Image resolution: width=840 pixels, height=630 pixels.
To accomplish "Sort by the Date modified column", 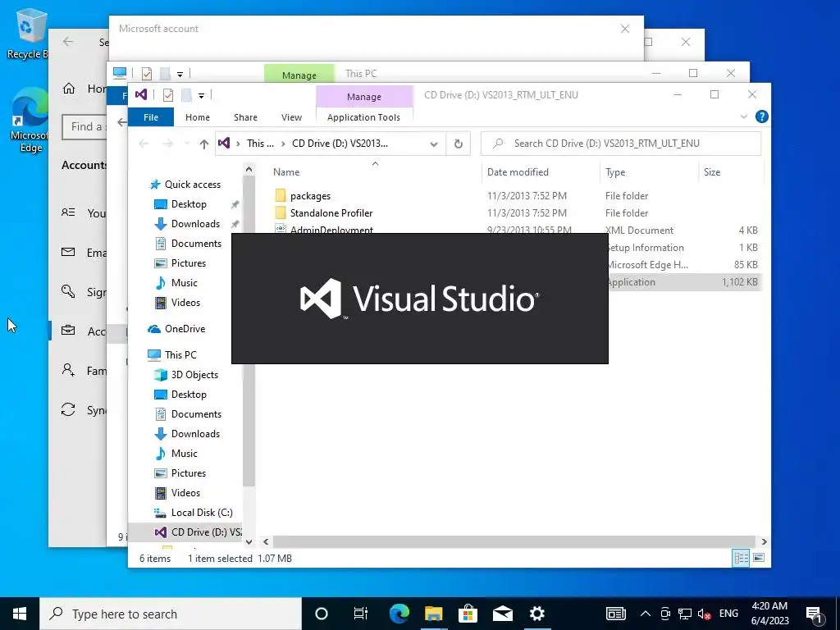I will point(518,172).
